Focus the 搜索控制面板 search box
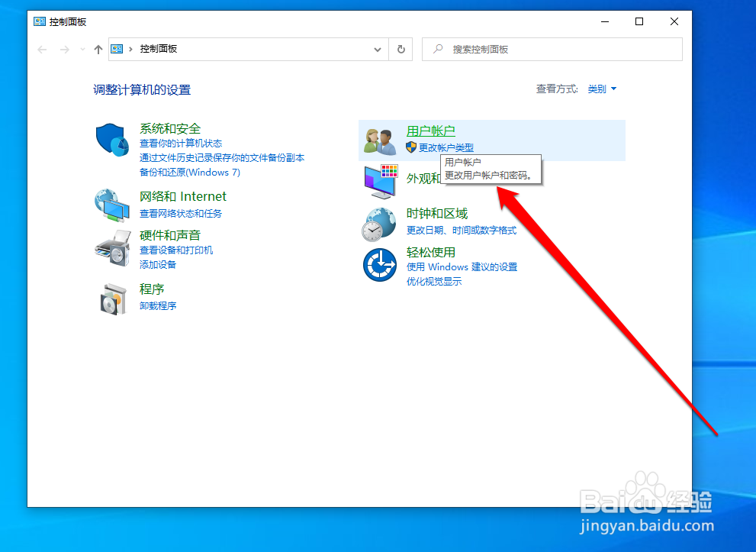 tap(552, 49)
